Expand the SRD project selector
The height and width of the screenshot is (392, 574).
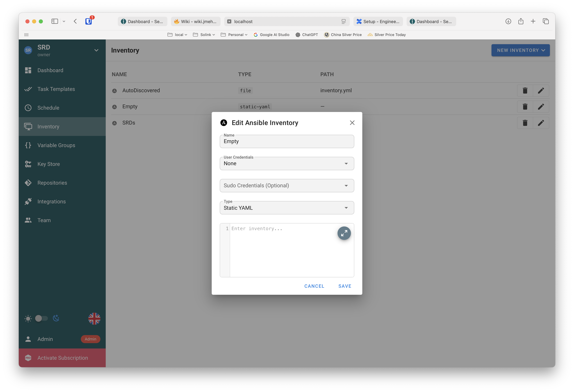coord(96,50)
